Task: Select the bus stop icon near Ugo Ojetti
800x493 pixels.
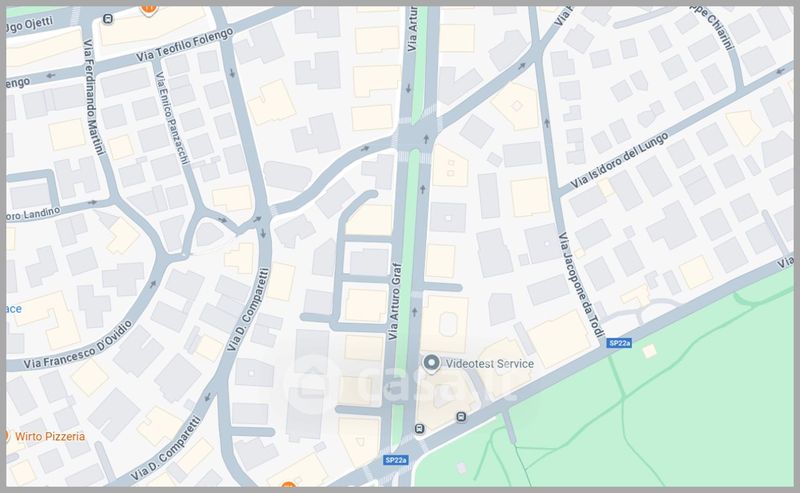Action: coord(108,19)
